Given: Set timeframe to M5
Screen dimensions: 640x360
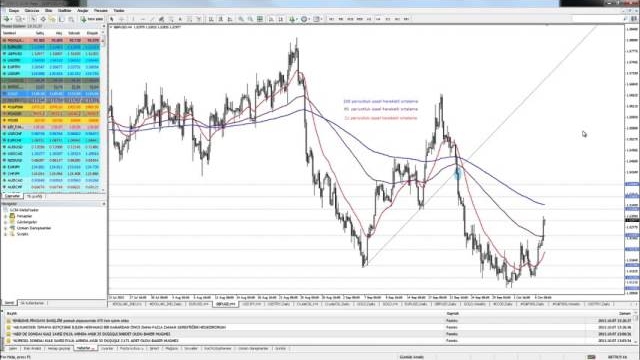Looking at the screenshot, I should (341, 19).
